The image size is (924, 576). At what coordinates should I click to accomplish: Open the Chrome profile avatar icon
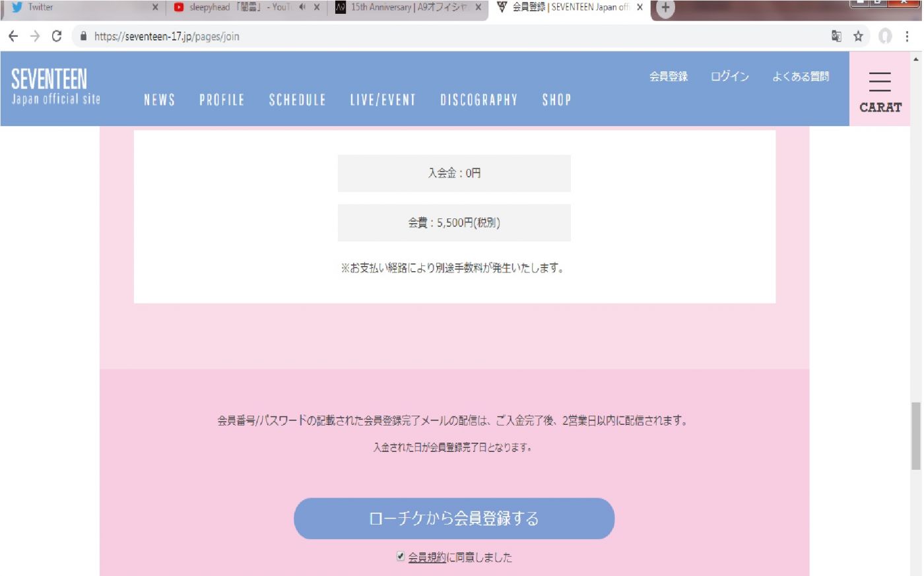click(x=885, y=36)
